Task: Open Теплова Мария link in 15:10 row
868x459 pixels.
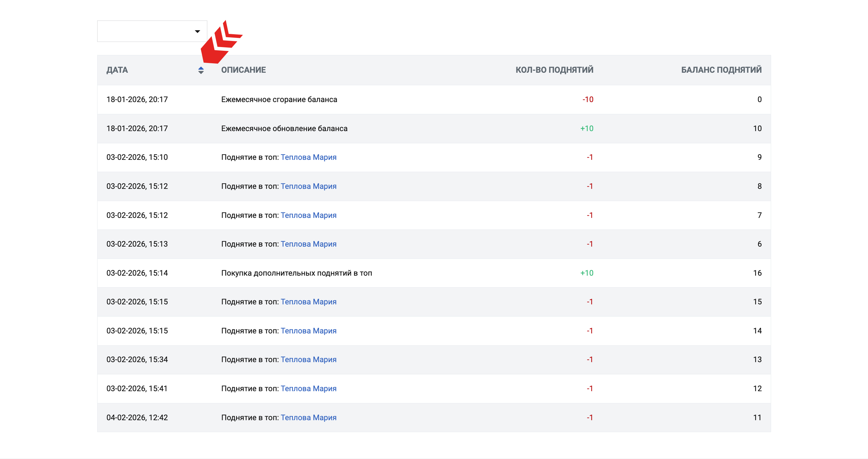Action: [308, 157]
